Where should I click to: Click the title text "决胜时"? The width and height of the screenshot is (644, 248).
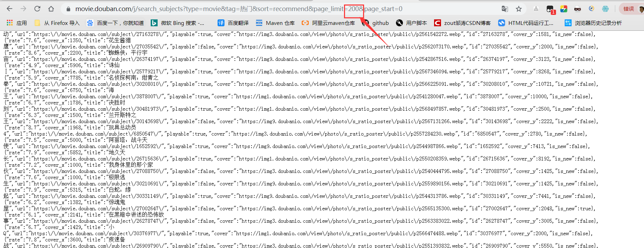coord(117,103)
